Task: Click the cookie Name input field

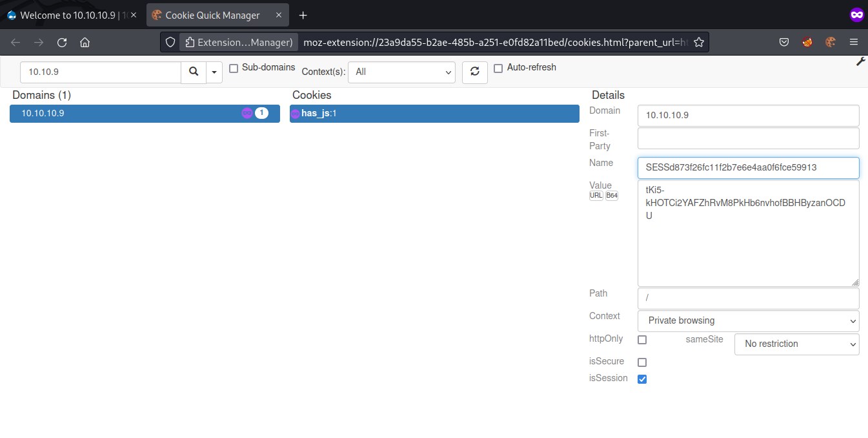Action: coord(748,167)
